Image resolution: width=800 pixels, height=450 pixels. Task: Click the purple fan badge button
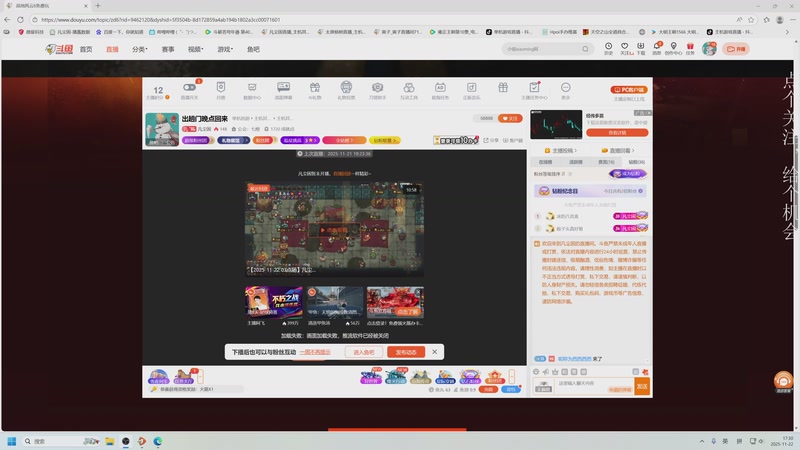628,174
